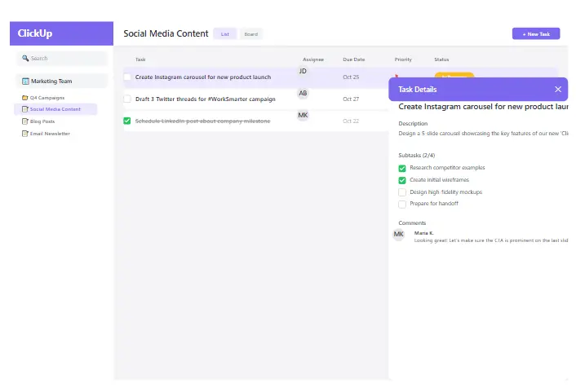Open the Marketing Team workspace
Screen dimensions: 576x392
(62, 81)
